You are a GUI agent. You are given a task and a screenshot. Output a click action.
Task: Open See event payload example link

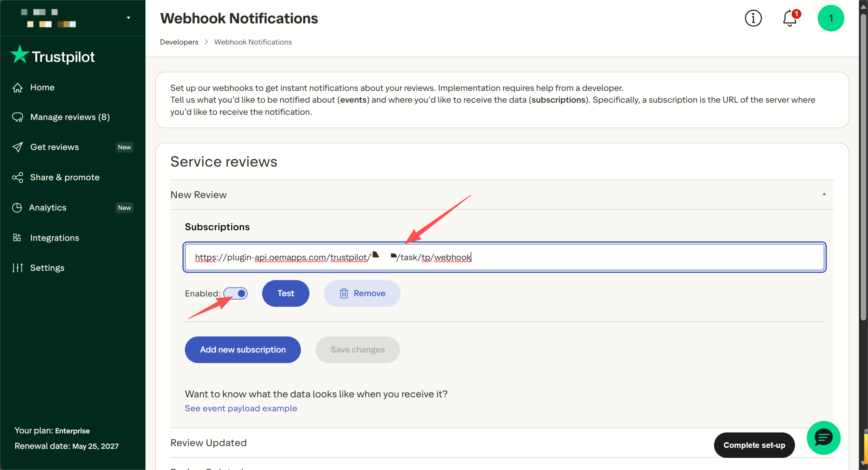(241, 409)
